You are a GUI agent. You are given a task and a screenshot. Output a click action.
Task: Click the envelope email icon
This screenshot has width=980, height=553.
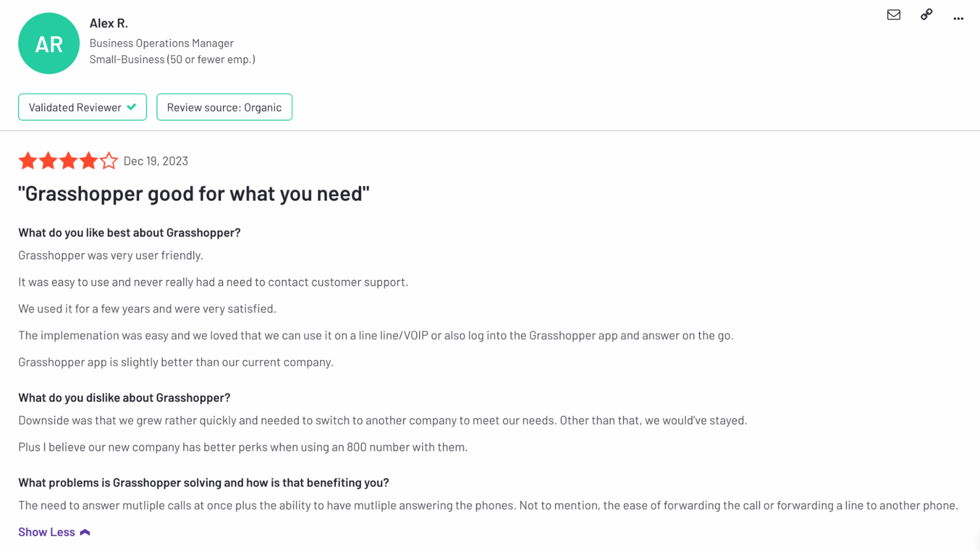pos(894,15)
